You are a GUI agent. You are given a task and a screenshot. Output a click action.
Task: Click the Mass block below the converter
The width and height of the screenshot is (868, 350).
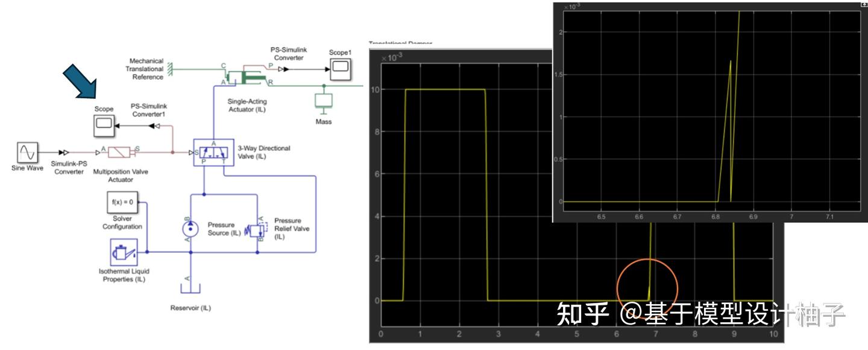[323, 100]
